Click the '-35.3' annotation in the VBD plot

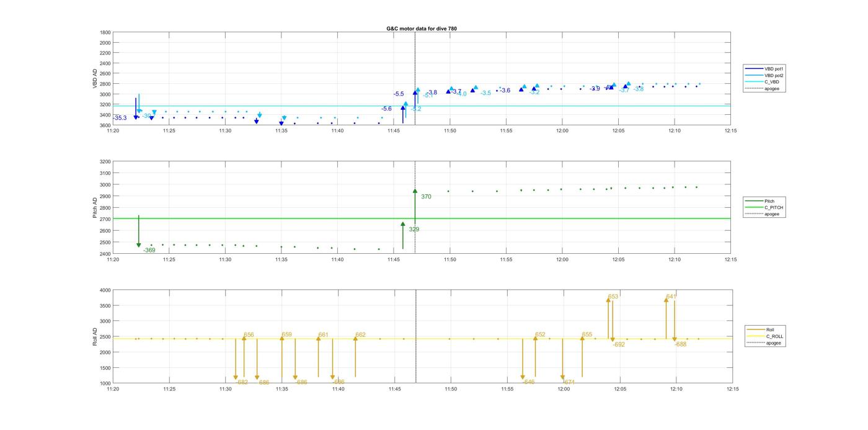tap(120, 118)
